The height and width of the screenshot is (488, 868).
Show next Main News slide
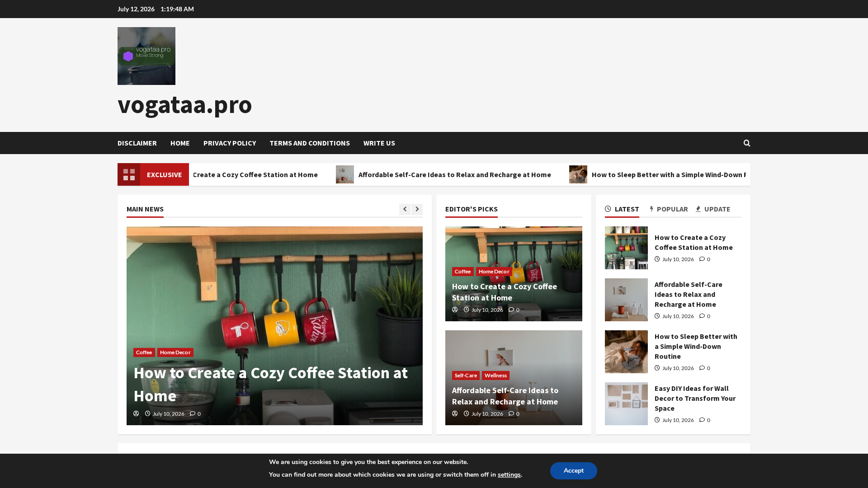pos(417,209)
